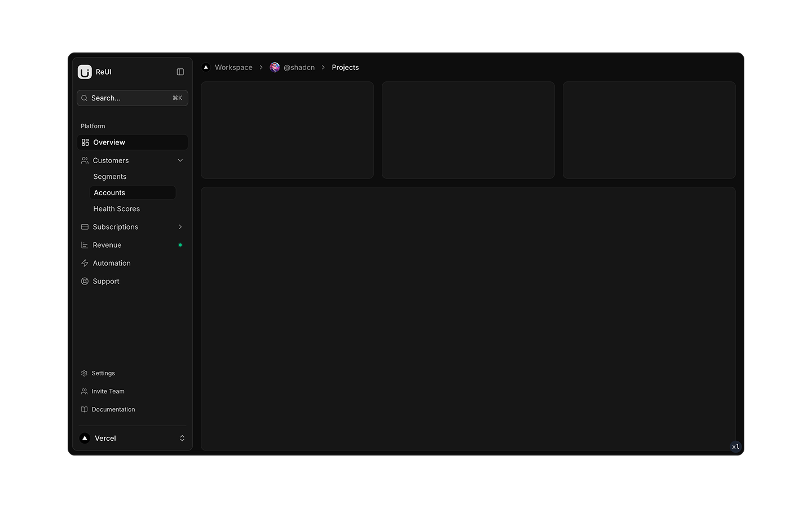Image resolution: width=812 pixels, height=508 pixels.
Task: Click the Customers people icon
Action: coord(85,160)
